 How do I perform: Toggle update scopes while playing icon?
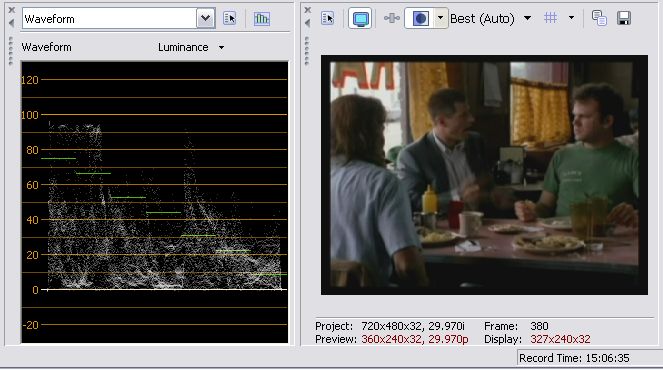pyautogui.click(x=262, y=18)
